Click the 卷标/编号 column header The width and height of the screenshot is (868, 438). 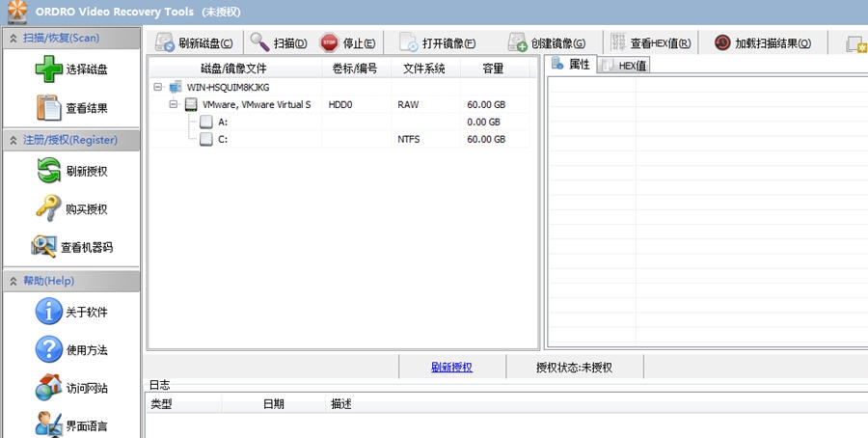coord(355,68)
